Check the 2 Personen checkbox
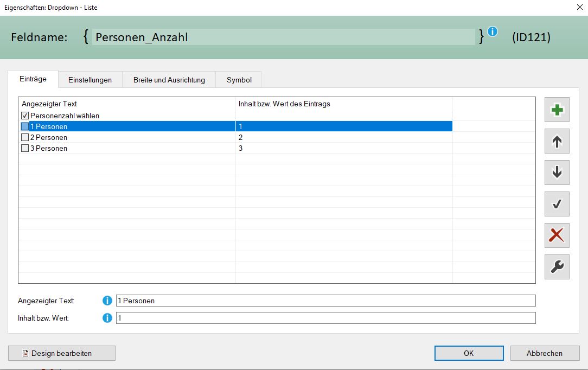The height and width of the screenshot is (370, 588). [x=25, y=137]
